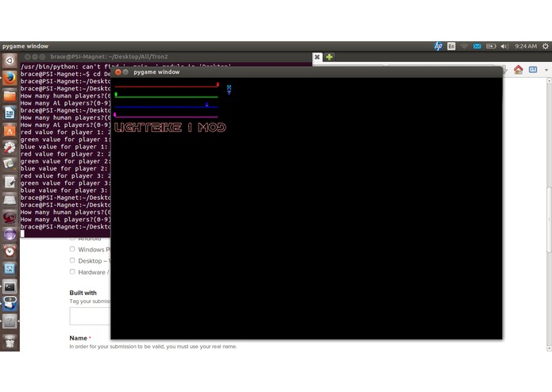Click the Firefox page vertical scrollbar
Image resolution: width=552 pixels, height=392 pixels.
pos(549,221)
